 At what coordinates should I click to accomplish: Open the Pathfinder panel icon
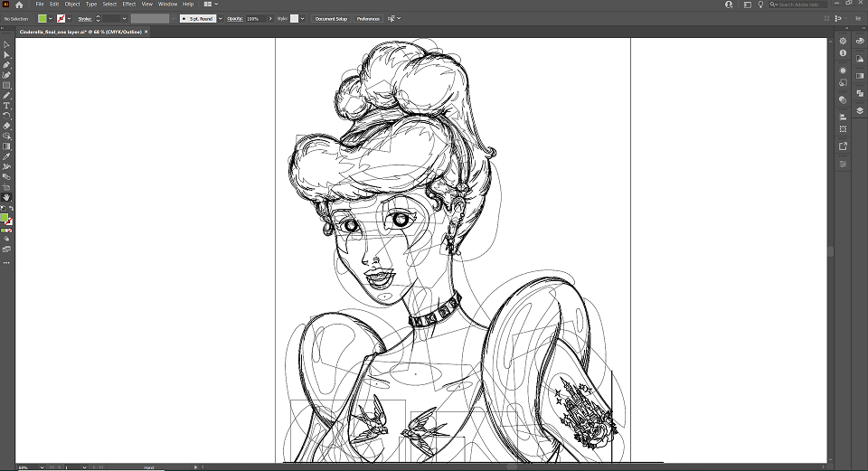pyautogui.click(x=860, y=93)
